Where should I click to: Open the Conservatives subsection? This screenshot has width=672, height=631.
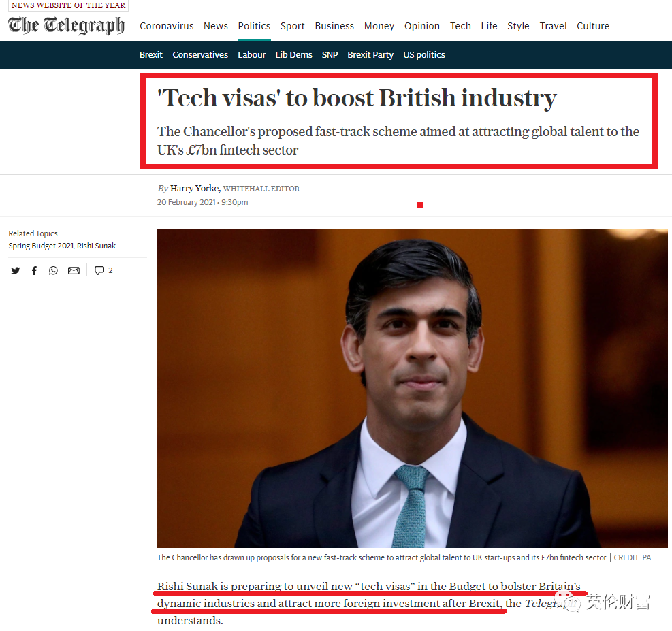click(x=200, y=55)
